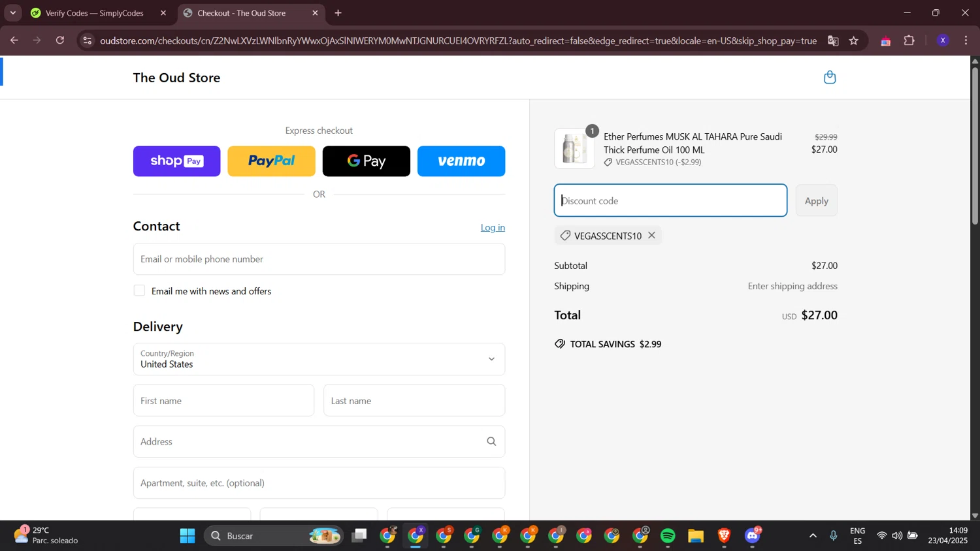The height and width of the screenshot is (551, 980).
Task: Click the microphone tray icon
Action: click(x=833, y=536)
